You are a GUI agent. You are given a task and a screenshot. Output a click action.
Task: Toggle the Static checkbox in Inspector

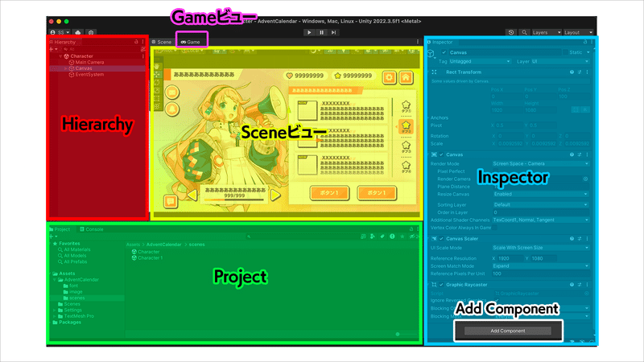565,52
